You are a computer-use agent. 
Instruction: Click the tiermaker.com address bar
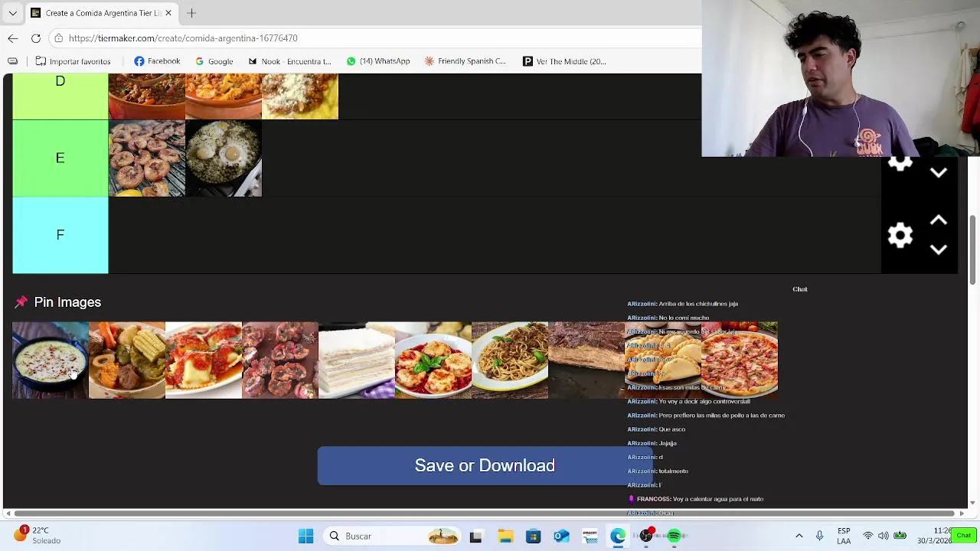pos(375,38)
